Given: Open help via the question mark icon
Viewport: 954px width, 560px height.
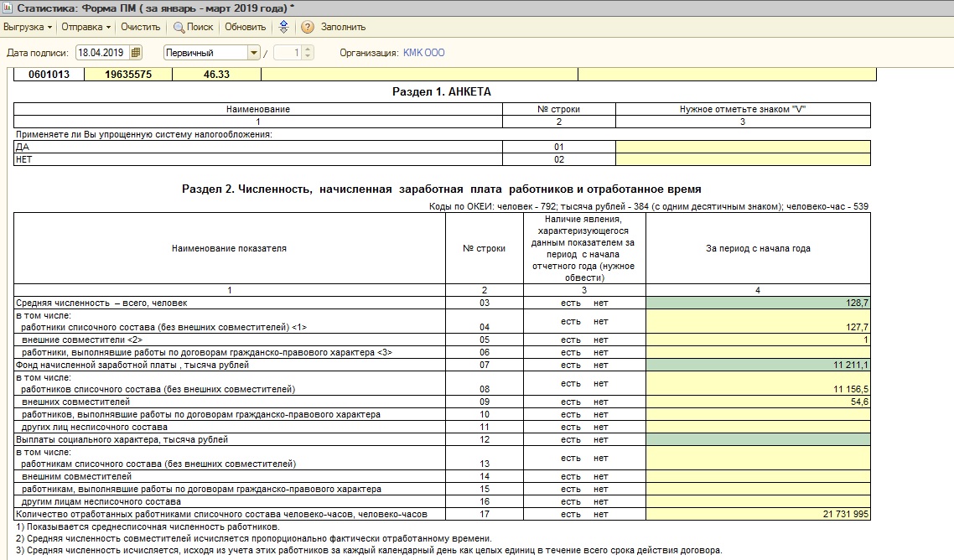Looking at the screenshot, I should pos(308,27).
